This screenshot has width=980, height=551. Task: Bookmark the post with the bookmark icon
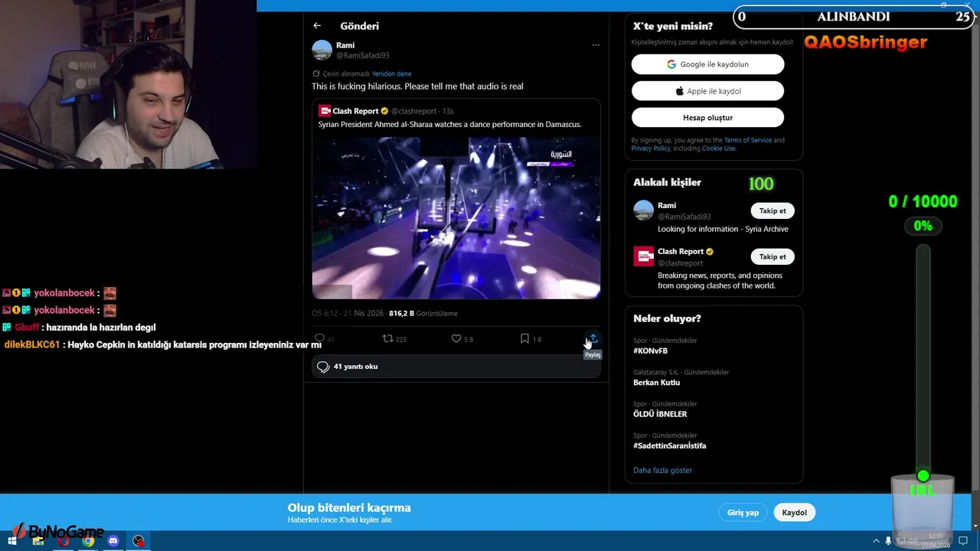point(524,338)
